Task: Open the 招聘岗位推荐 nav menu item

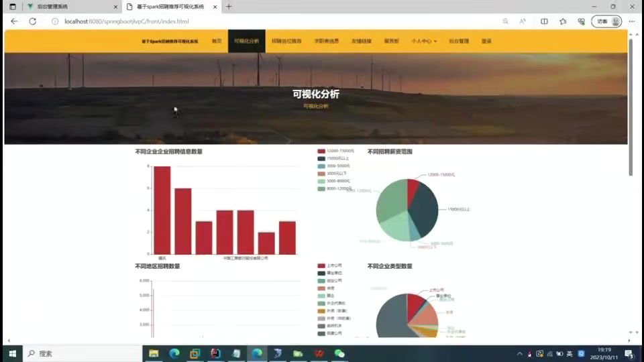Action: tap(286, 42)
